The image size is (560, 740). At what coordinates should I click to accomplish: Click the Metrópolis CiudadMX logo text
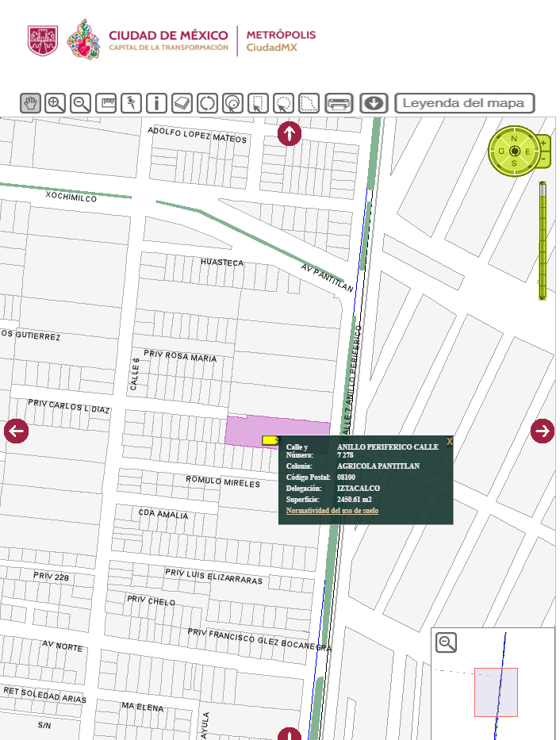pyautogui.click(x=281, y=41)
